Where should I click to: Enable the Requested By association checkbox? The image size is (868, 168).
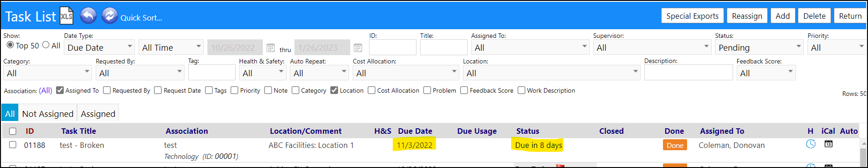click(x=107, y=90)
